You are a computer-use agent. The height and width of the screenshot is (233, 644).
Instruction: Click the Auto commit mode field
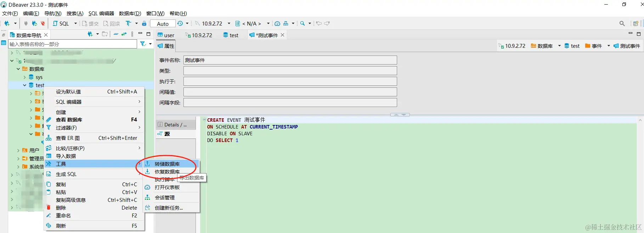pyautogui.click(x=163, y=24)
